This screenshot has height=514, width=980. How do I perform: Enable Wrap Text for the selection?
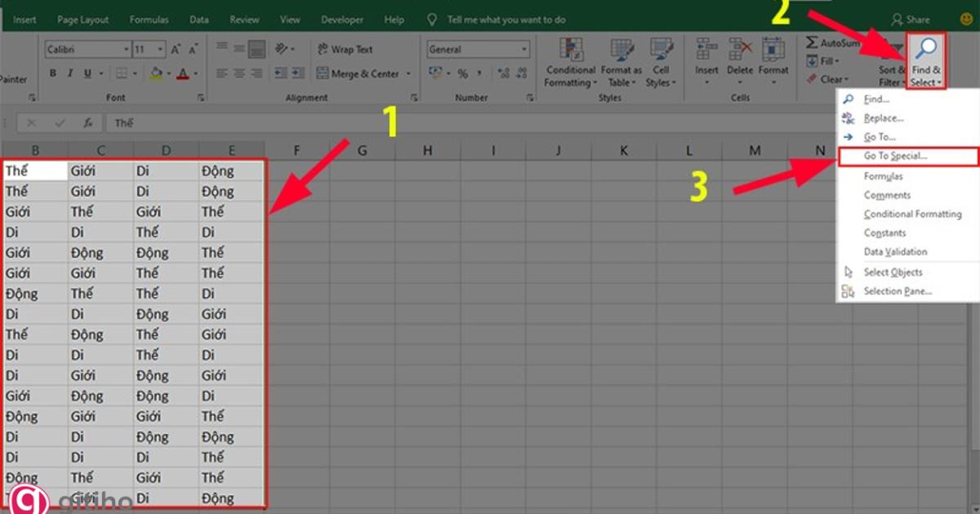(x=344, y=49)
